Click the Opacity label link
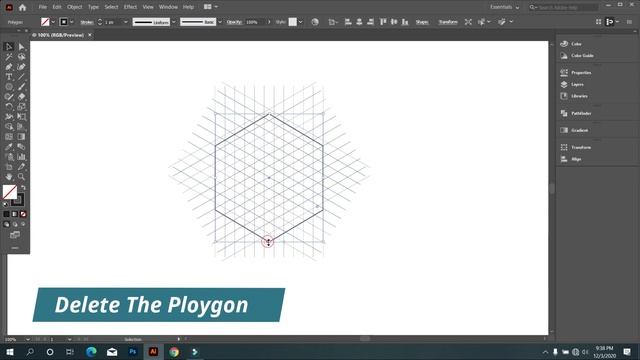Image resolution: width=640 pixels, height=360 pixels. tap(234, 22)
